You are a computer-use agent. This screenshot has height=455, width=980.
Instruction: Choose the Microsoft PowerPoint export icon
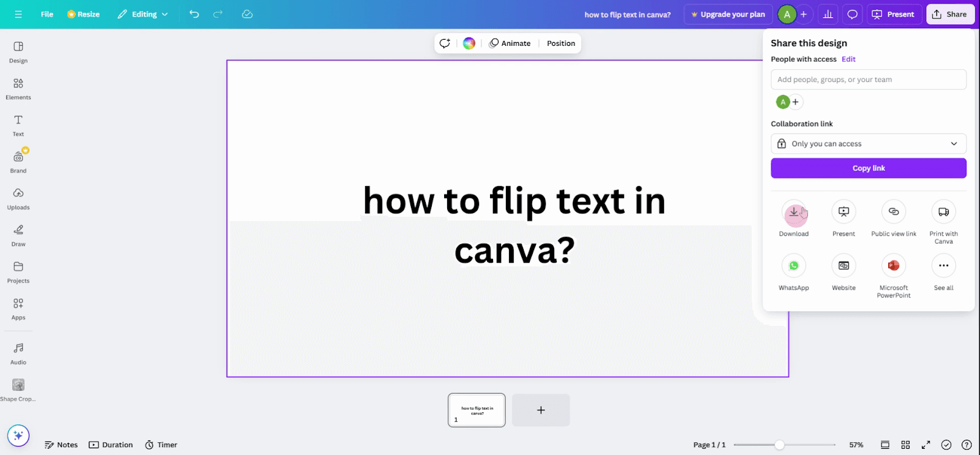tap(894, 266)
